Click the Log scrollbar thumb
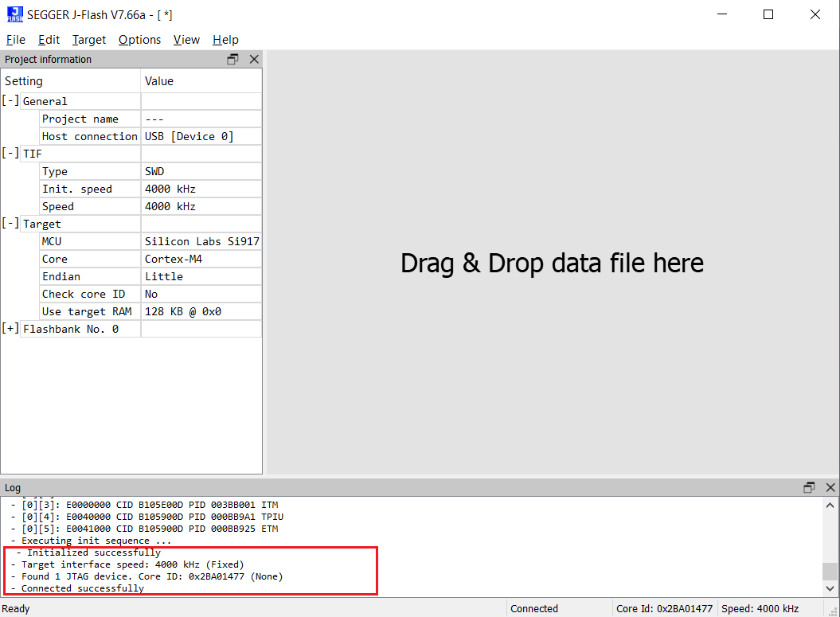 click(x=830, y=571)
